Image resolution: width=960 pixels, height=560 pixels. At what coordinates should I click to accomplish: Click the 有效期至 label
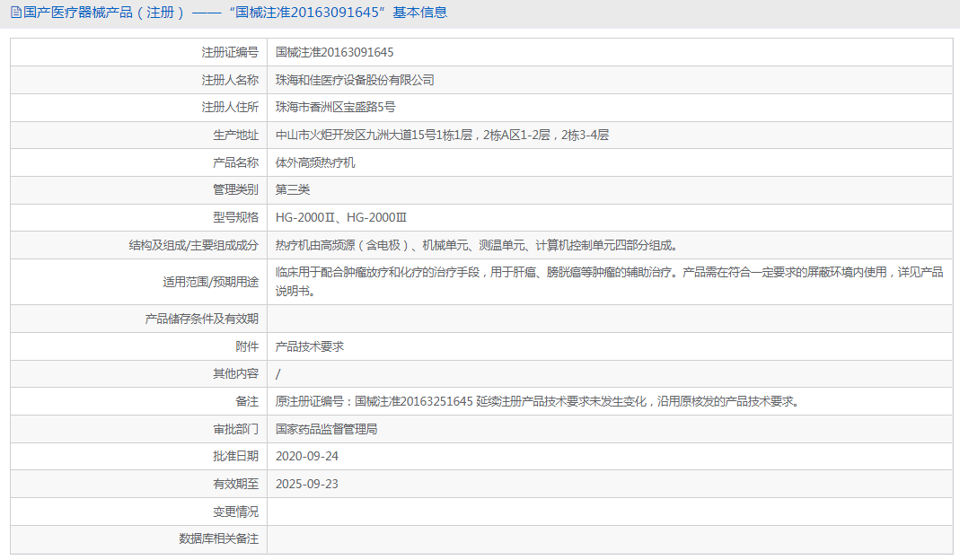point(235,484)
